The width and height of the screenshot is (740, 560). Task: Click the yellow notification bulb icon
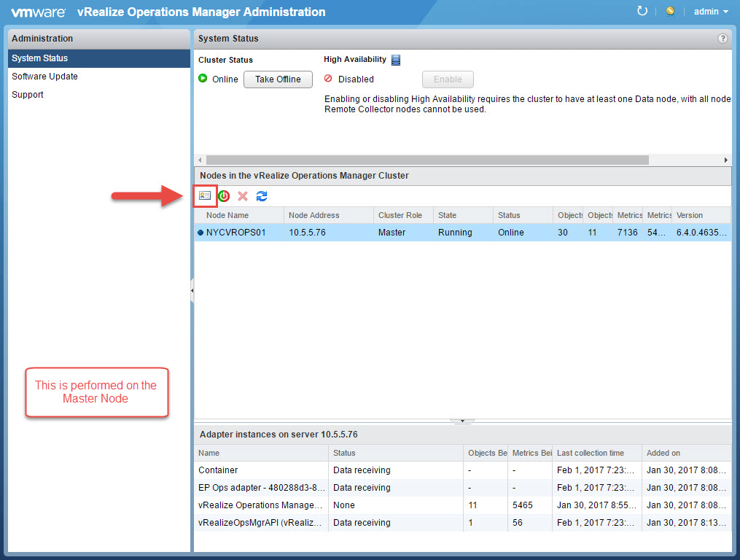pyautogui.click(x=670, y=12)
